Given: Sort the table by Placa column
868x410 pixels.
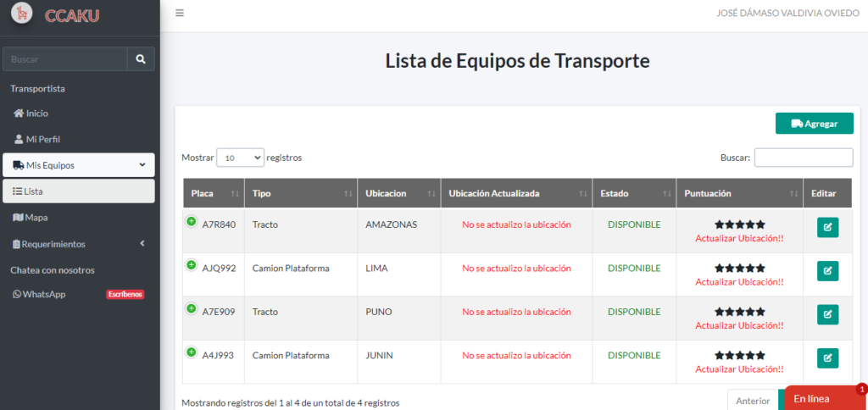Looking at the screenshot, I should pyautogui.click(x=214, y=193).
